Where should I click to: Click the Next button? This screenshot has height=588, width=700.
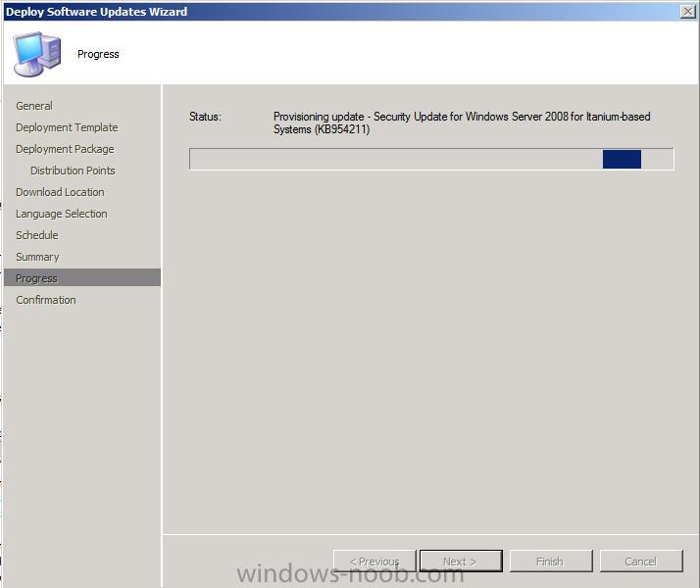coord(461,561)
